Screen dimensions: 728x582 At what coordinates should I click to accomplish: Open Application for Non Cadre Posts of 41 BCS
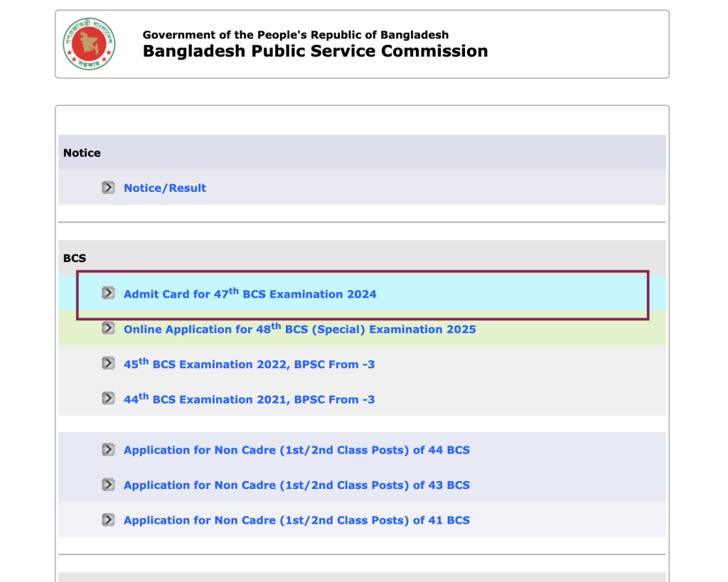pyautogui.click(x=296, y=520)
